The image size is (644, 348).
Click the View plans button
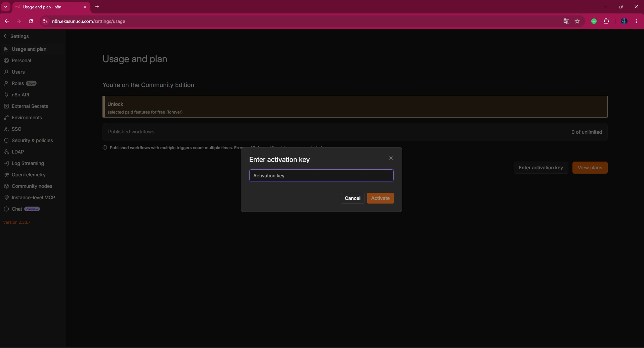click(590, 168)
